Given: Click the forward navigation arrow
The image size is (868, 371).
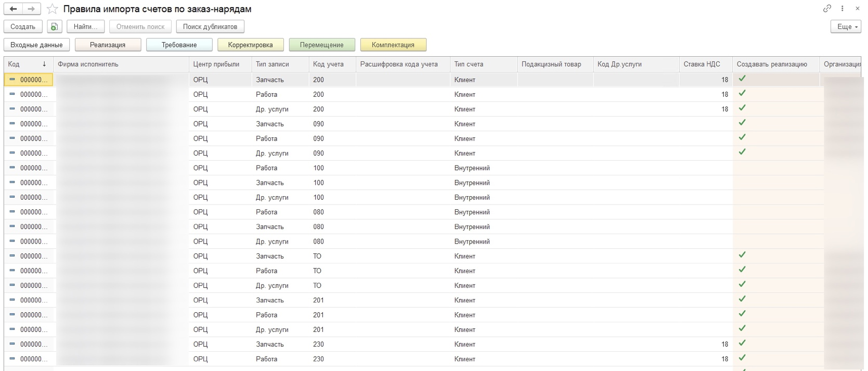Looking at the screenshot, I should 31,9.
